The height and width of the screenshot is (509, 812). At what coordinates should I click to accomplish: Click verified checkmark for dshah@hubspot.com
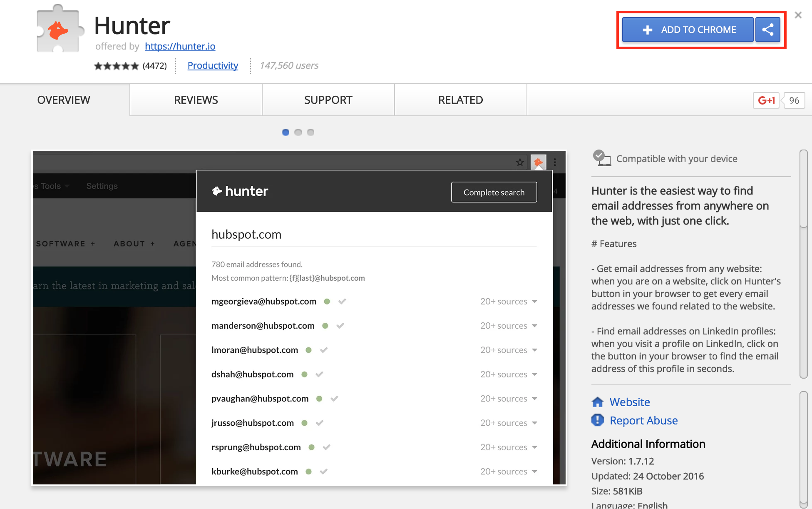(320, 374)
